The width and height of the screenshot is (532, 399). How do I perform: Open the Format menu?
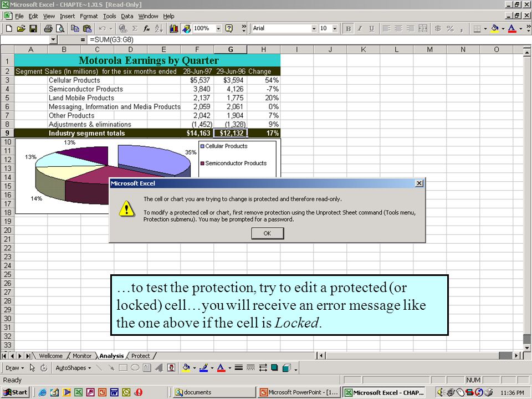click(89, 16)
